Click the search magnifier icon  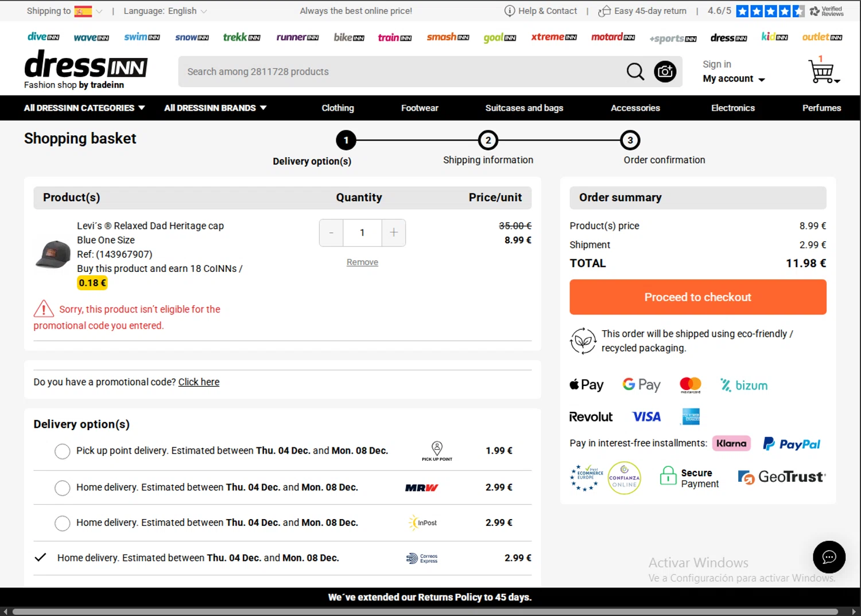coord(635,72)
